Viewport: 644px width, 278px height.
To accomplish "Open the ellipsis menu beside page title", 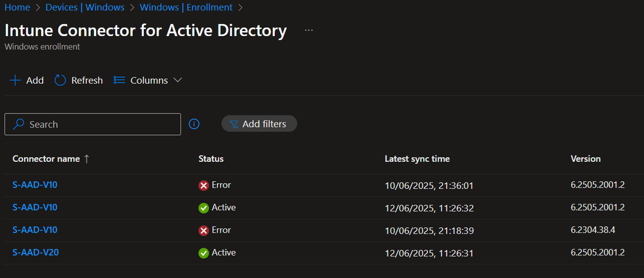I will click(309, 30).
